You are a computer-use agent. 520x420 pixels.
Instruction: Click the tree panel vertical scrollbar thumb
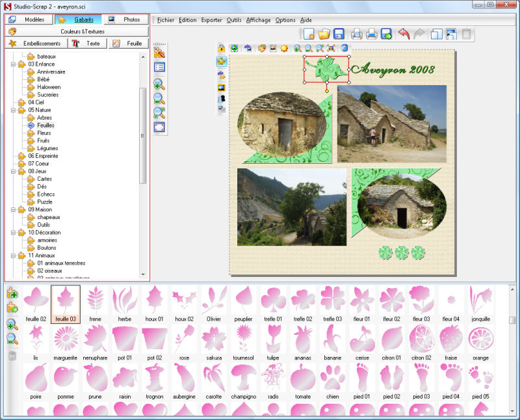143,136
